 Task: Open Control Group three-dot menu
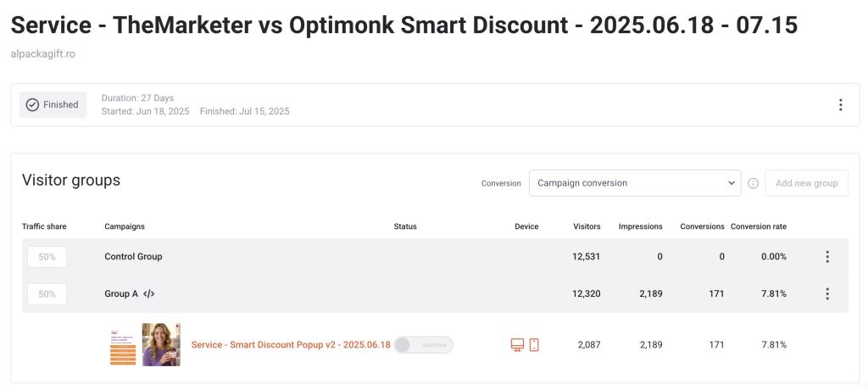point(827,257)
